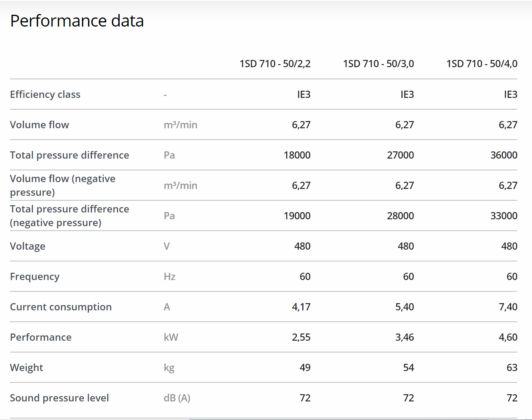Click the Performance data heading
Image resolution: width=532 pixels, height=420 pixels.
[x=77, y=21]
